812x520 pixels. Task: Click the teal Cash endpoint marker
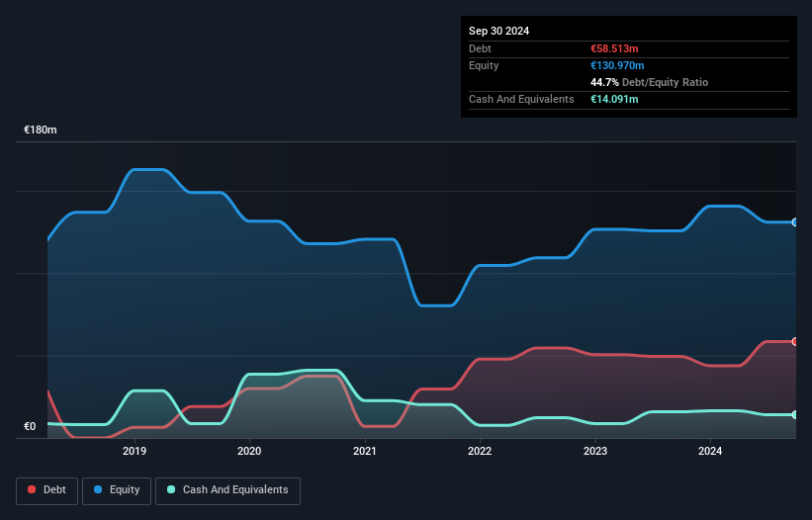click(x=795, y=414)
